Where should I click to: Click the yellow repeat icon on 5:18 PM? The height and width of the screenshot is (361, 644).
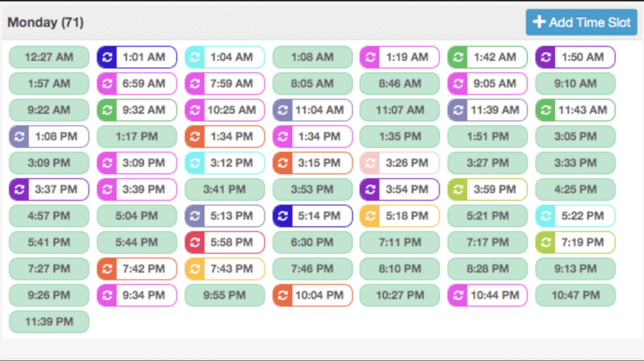(370, 216)
